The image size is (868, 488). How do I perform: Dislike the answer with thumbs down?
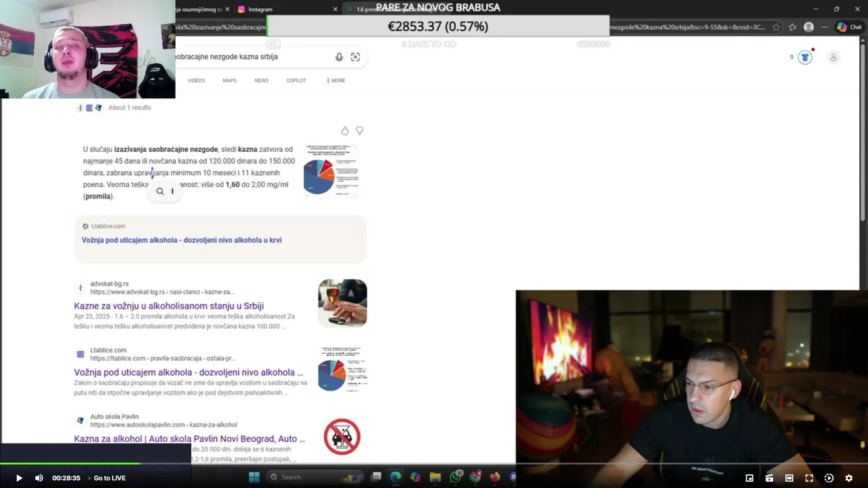pos(359,130)
